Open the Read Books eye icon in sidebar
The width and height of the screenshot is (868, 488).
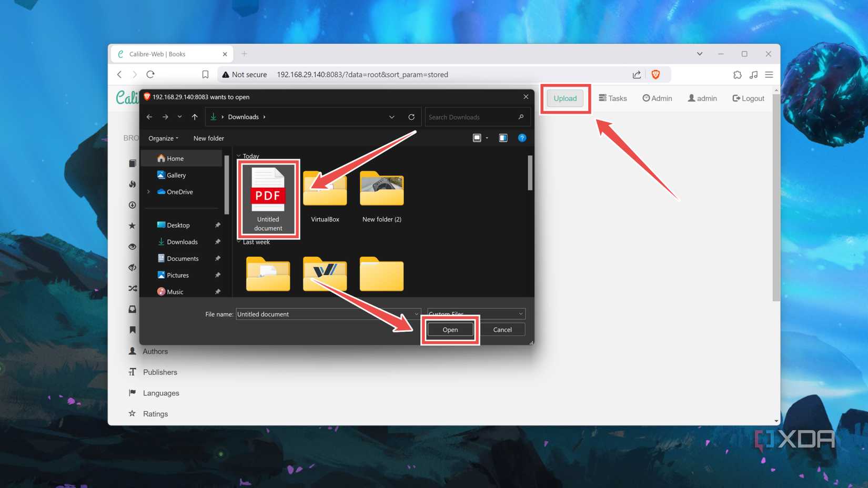133,246
